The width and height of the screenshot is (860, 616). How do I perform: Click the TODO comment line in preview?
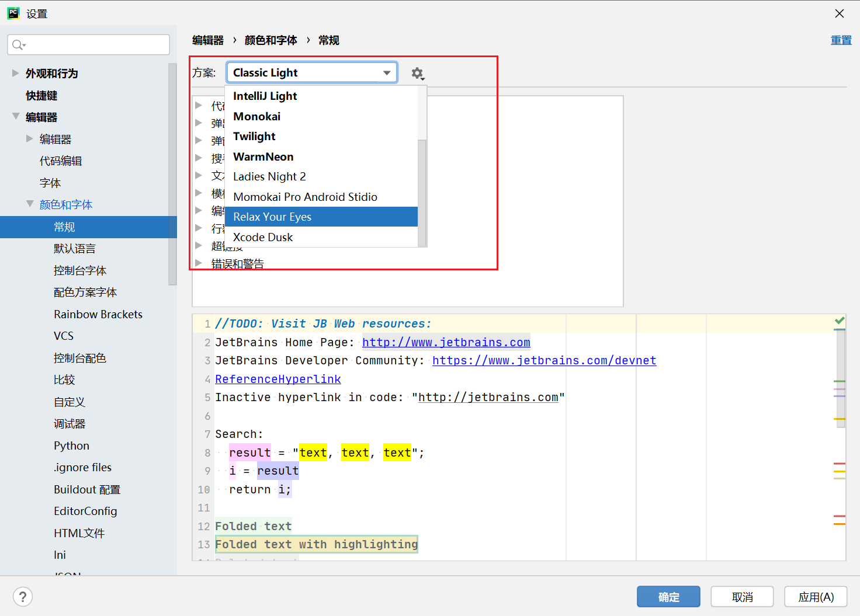coord(323,323)
